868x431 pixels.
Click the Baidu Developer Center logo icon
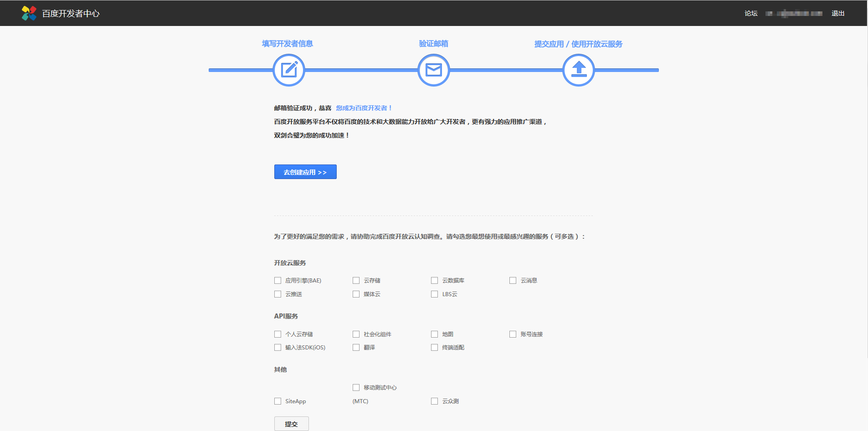(x=29, y=13)
